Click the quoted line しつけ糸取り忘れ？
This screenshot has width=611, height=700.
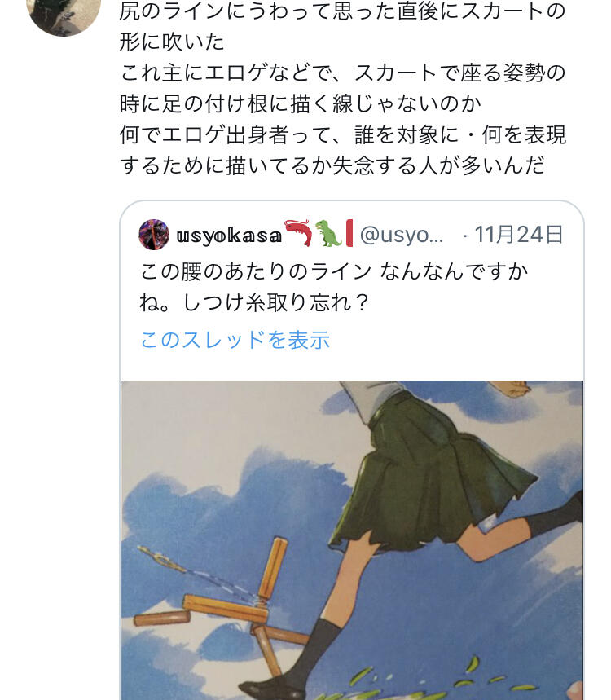pos(275,302)
